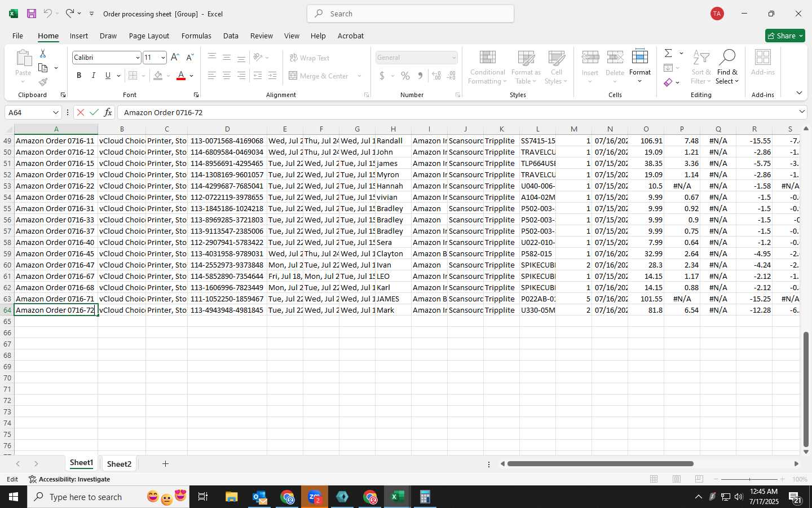This screenshot has width=812, height=508.
Task: Click the Share button
Action: [x=785, y=36]
